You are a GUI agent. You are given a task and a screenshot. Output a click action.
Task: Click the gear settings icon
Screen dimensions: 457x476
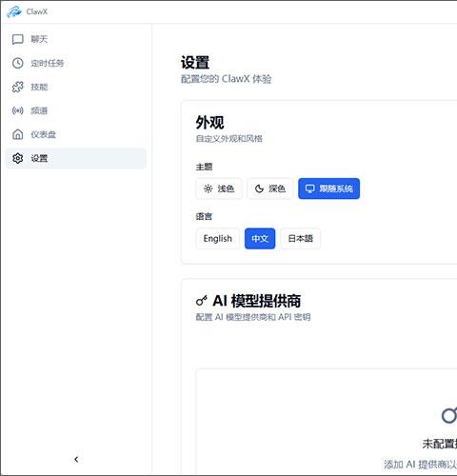pyautogui.click(x=18, y=158)
